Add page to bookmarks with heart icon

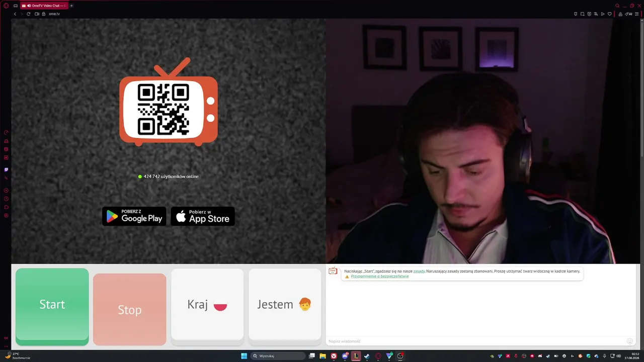pos(610,14)
